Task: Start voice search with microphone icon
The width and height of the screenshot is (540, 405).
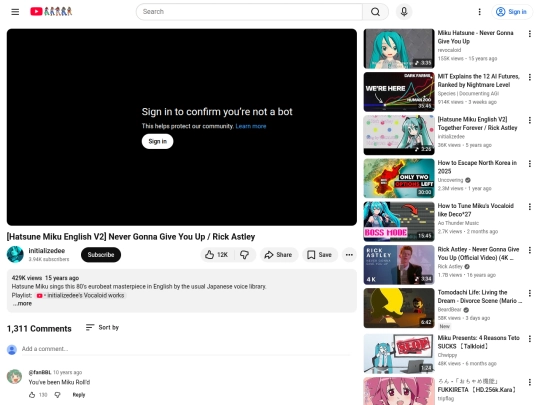Action: pyautogui.click(x=404, y=12)
